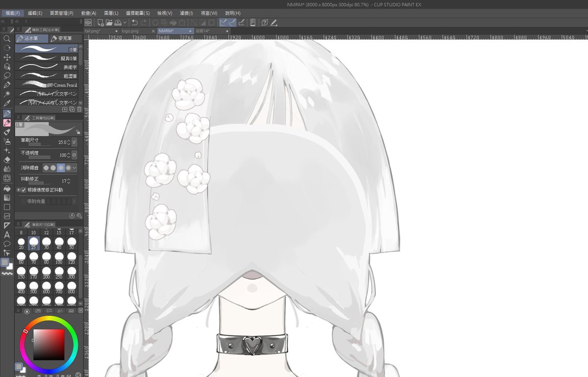
Task: Expand the 消除鋸齒 dropdown arrow
Action: click(74, 168)
